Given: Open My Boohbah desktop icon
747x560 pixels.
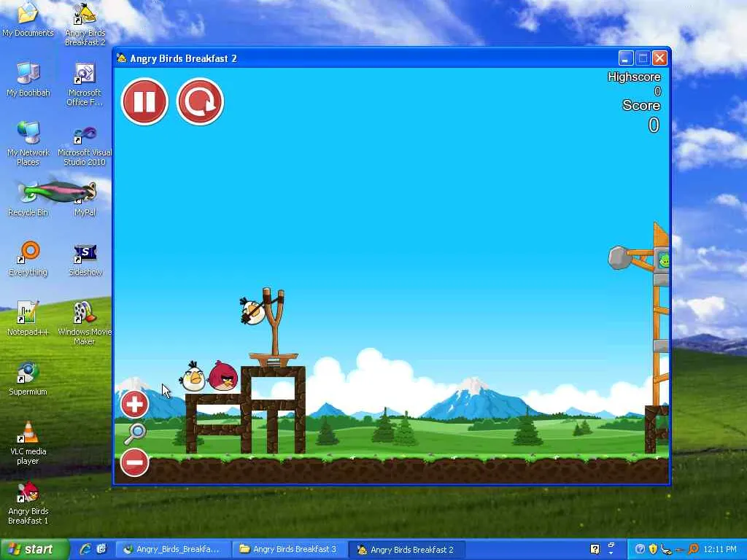Looking at the screenshot, I should click(28, 79).
